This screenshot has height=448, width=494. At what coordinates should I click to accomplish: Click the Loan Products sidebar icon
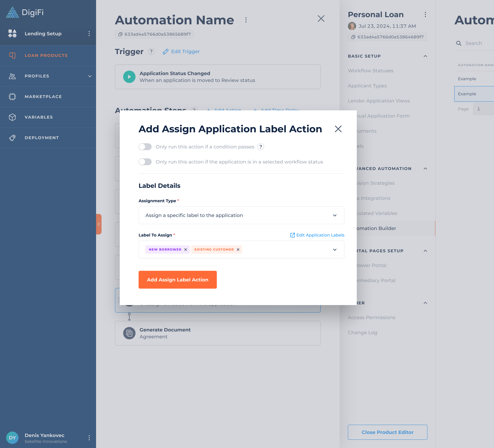tap(12, 56)
